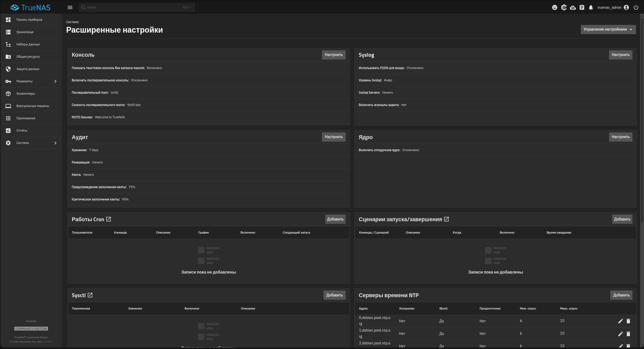The height and width of the screenshot is (349, 644).
Task: Open Cron jobs in a new page
Action: (109, 219)
